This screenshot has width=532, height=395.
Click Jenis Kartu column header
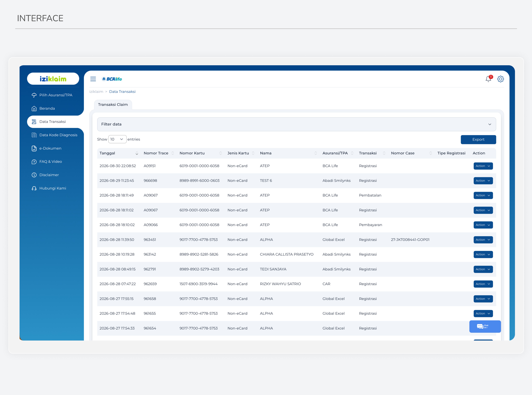(x=238, y=153)
